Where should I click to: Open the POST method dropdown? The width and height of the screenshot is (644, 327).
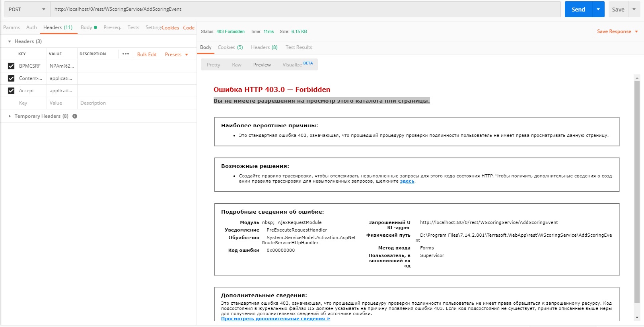tap(27, 9)
